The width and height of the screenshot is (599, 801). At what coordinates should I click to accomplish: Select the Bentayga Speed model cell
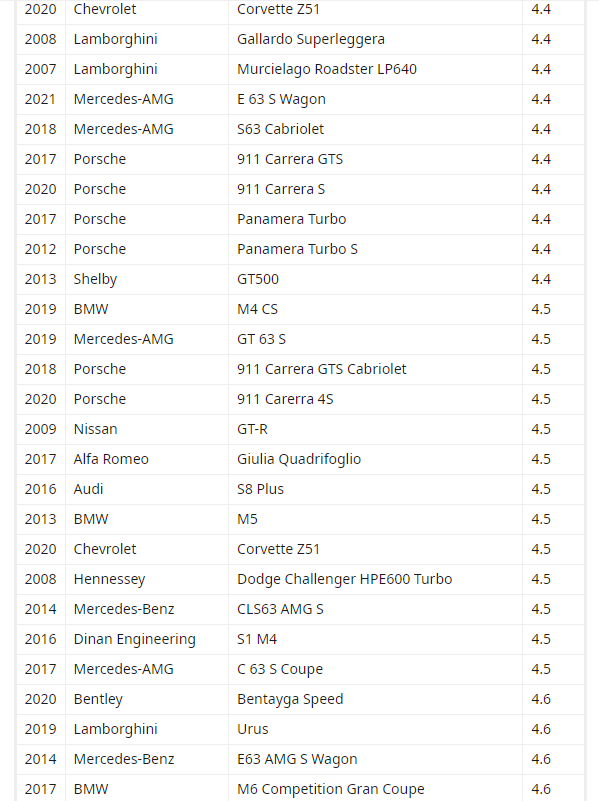tap(375, 699)
